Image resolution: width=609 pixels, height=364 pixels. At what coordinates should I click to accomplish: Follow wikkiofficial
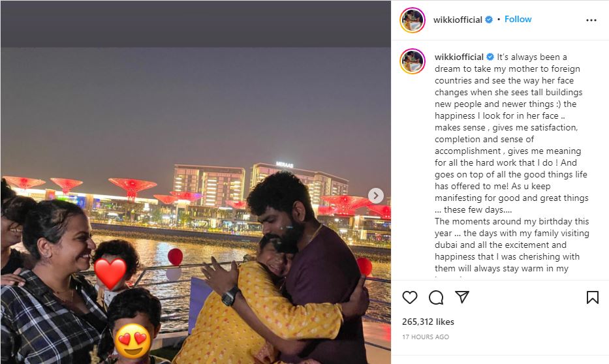518,19
